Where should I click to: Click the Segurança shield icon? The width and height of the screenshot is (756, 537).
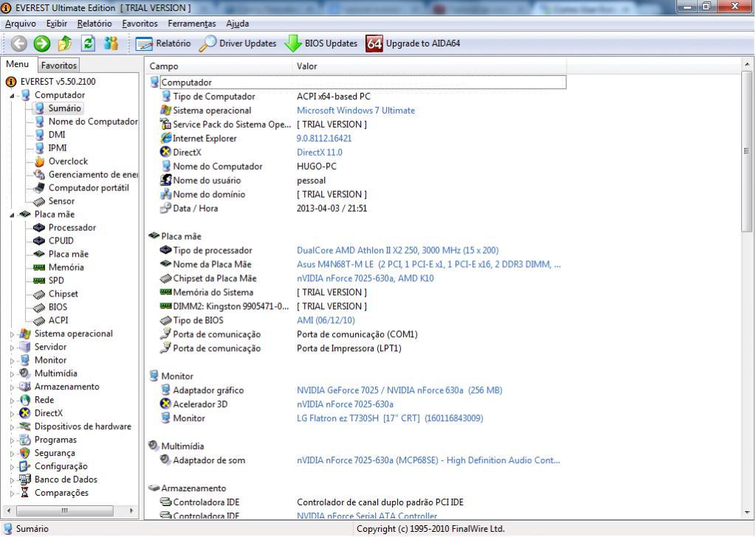[24, 453]
